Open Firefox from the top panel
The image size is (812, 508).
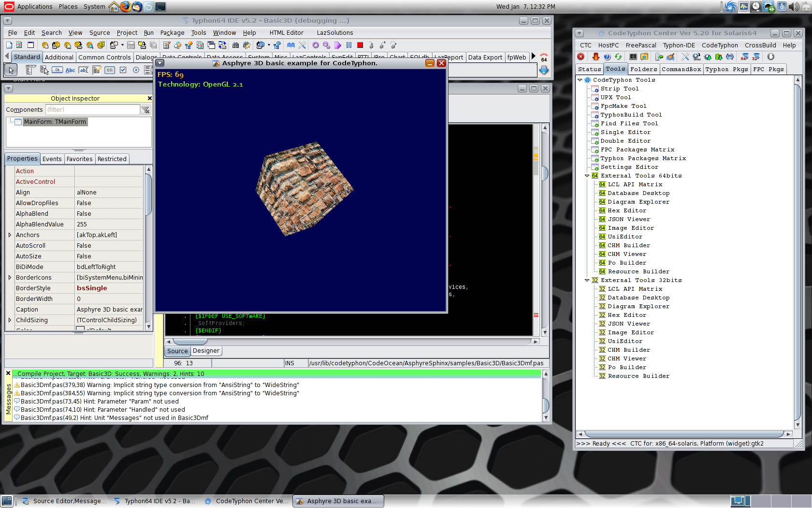coord(125,7)
